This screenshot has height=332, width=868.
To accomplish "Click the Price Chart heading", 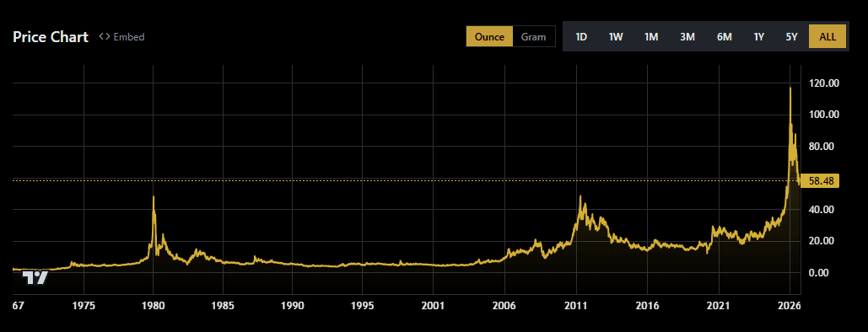I will click(51, 37).
